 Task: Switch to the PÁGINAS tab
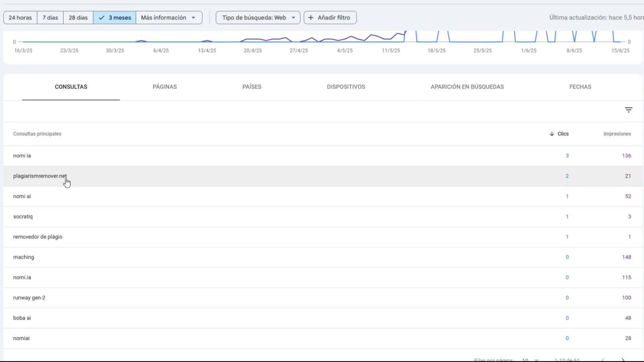[165, 86]
